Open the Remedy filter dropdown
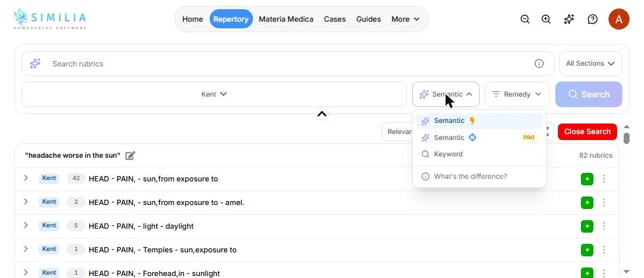This screenshot has width=644, height=278. (517, 94)
